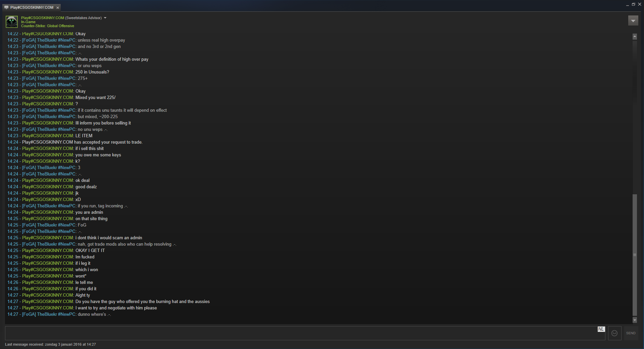Click the chat bubble icon in the tab

pyautogui.click(x=6, y=7)
